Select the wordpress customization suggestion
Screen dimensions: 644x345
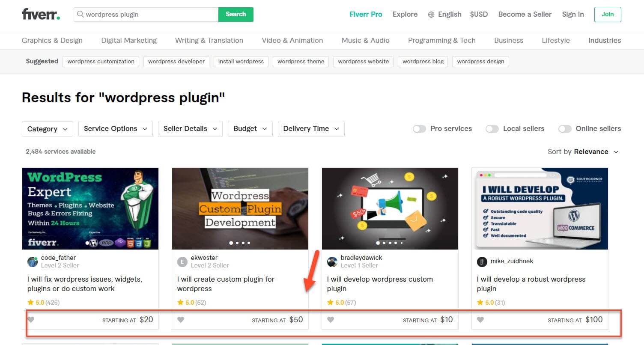point(101,61)
